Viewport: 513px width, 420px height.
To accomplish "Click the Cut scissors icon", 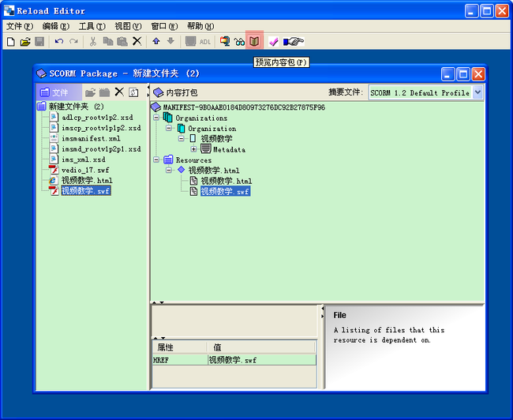I will pos(93,42).
